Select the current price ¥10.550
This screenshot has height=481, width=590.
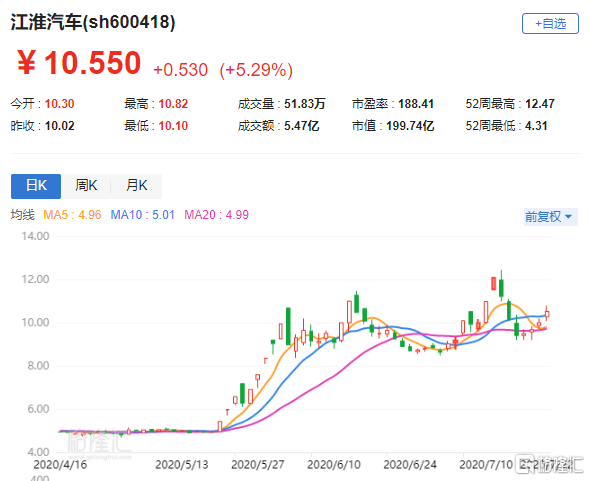(x=79, y=63)
